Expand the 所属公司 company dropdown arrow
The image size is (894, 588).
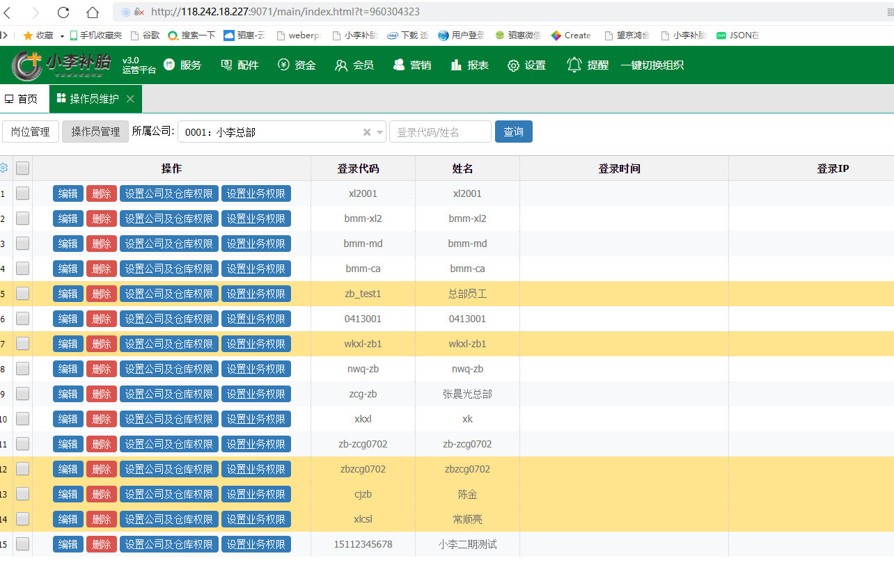tap(379, 132)
